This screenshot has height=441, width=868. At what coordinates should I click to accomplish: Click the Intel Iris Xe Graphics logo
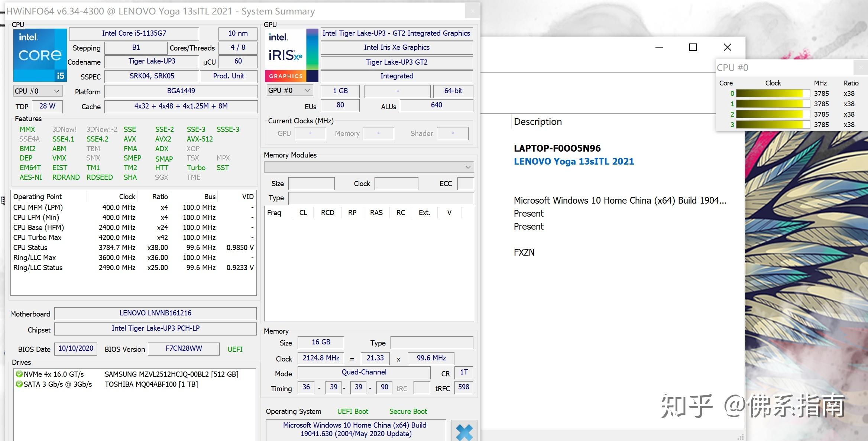coord(291,55)
